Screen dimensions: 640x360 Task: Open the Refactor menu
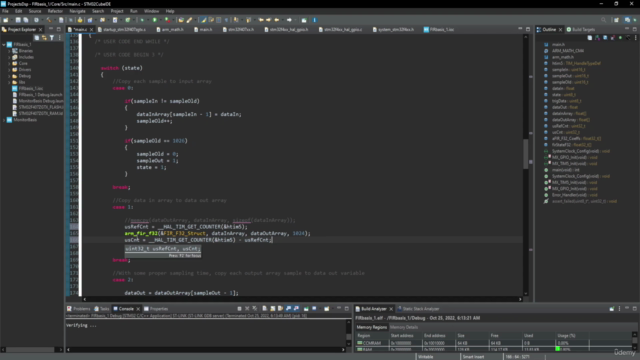pyautogui.click(x=55, y=11)
